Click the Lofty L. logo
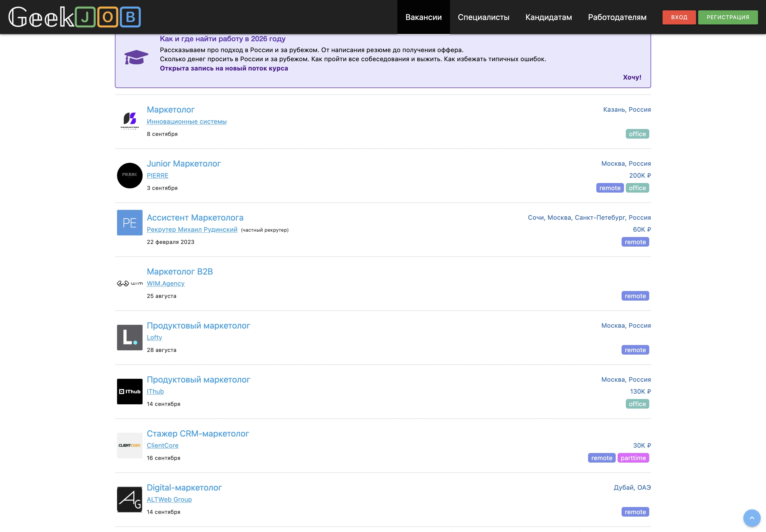This screenshot has width=766, height=532. point(130,337)
